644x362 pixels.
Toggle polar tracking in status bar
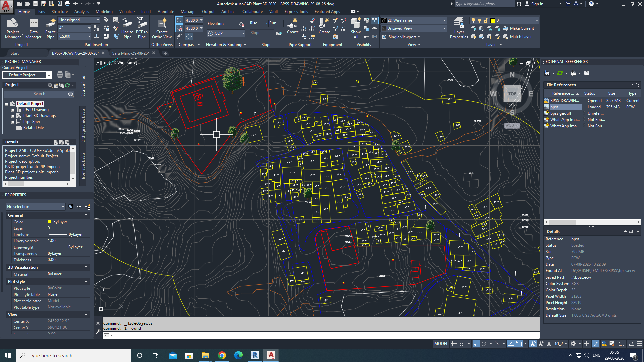pos(484,344)
